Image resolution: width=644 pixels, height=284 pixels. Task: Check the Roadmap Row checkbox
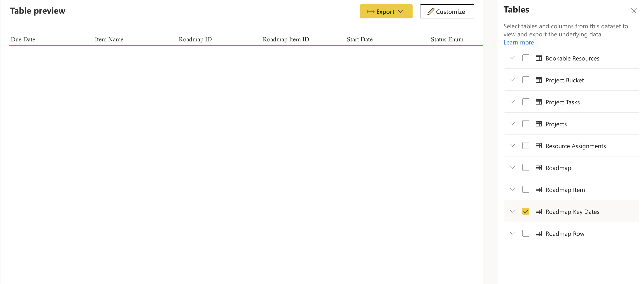click(x=526, y=233)
